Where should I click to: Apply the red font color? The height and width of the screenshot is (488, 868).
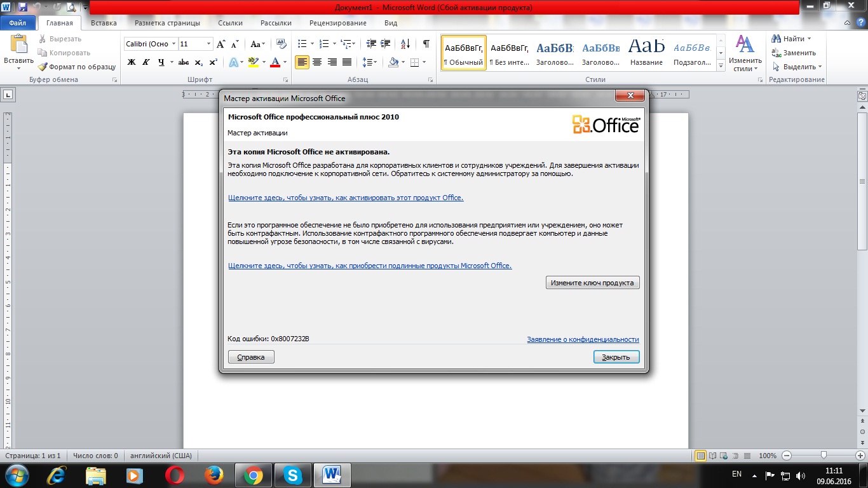[x=275, y=62]
